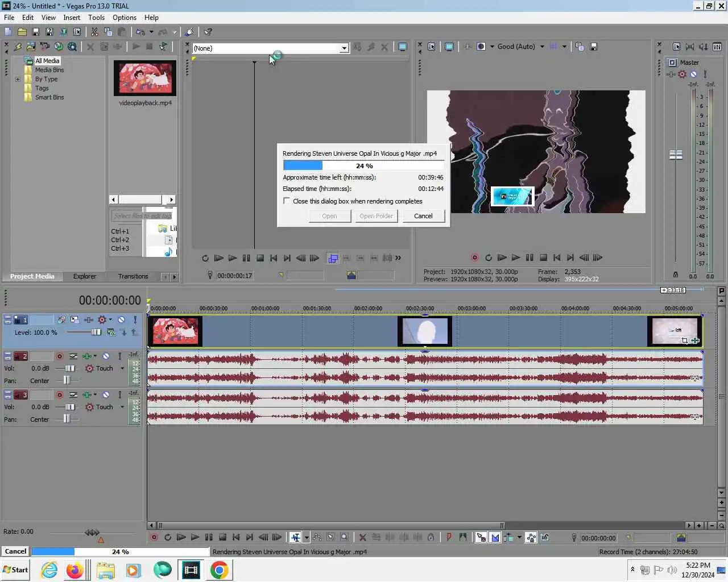Click the Track FX icon on audio track 3
The image size is (728, 582).
tap(87, 394)
